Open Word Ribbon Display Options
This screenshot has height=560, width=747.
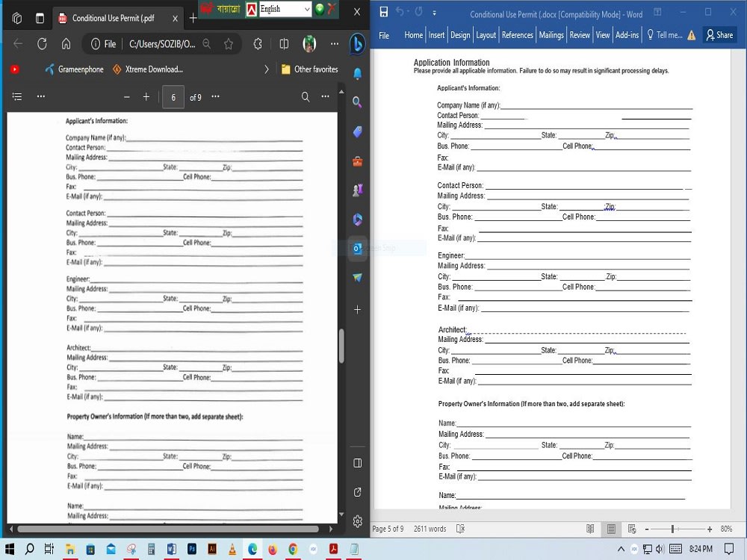click(x=657, y=12)
